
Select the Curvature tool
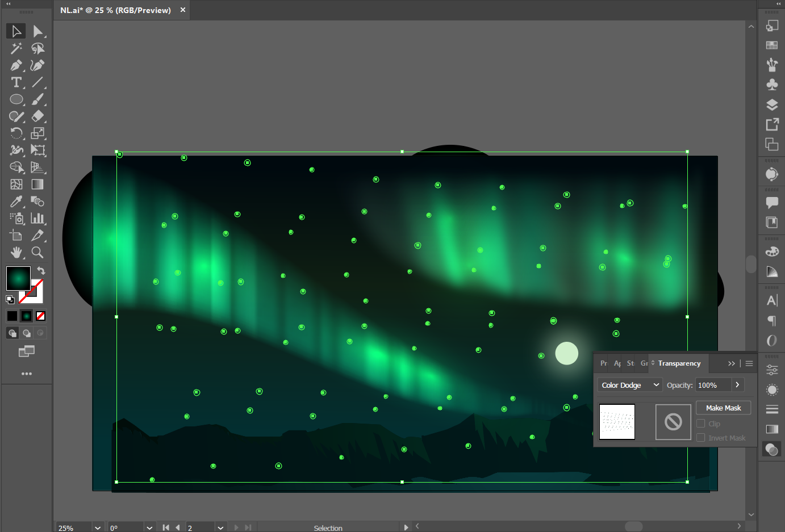[x=37, y=65]
